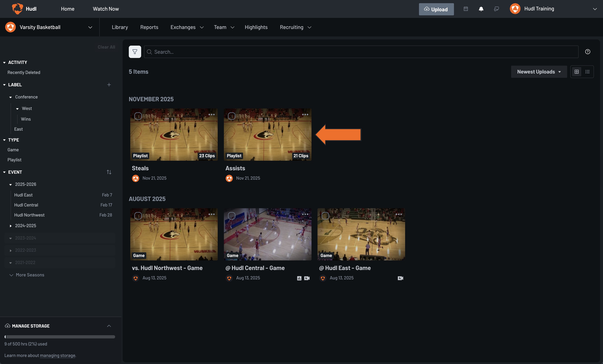Click the uploader avatar under Assists
This screenshot has height=364, width=603.
229,178
